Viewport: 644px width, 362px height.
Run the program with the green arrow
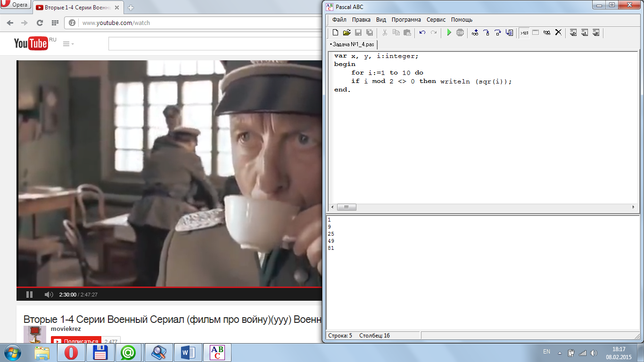tap(449, 33)
